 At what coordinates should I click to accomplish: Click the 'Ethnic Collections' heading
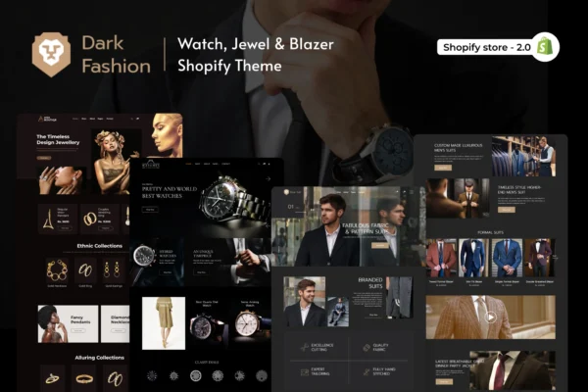(x=99, y=246)
